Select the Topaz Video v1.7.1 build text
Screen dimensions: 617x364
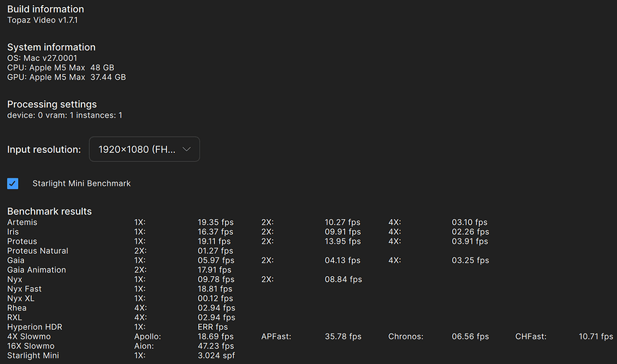point(43,20)
